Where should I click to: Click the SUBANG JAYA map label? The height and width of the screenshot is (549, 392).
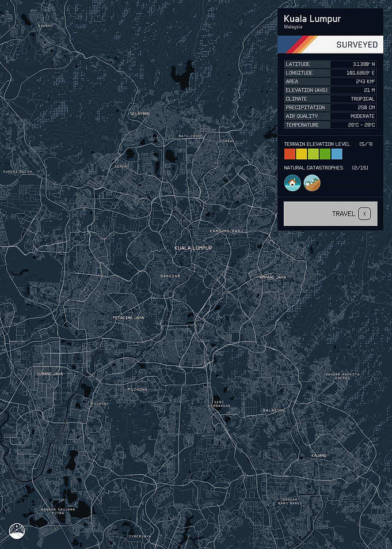point(50,374)
